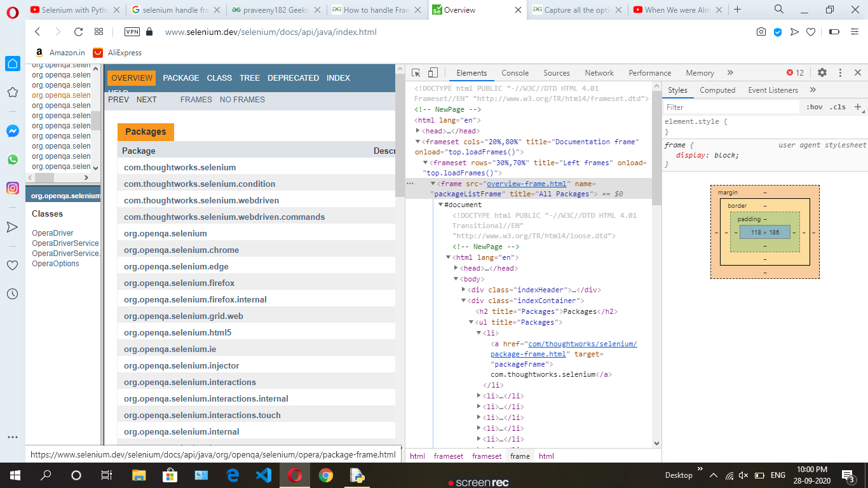Collapse the body element node

coord(456,280)
